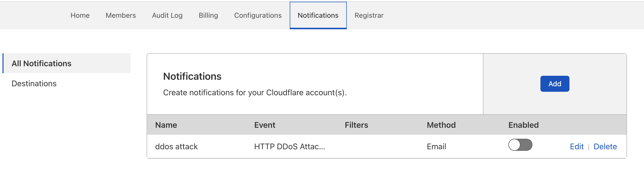This screenshot has width=644, height=172.
Task: Switch to the Configurations tab
Action: 257,15
